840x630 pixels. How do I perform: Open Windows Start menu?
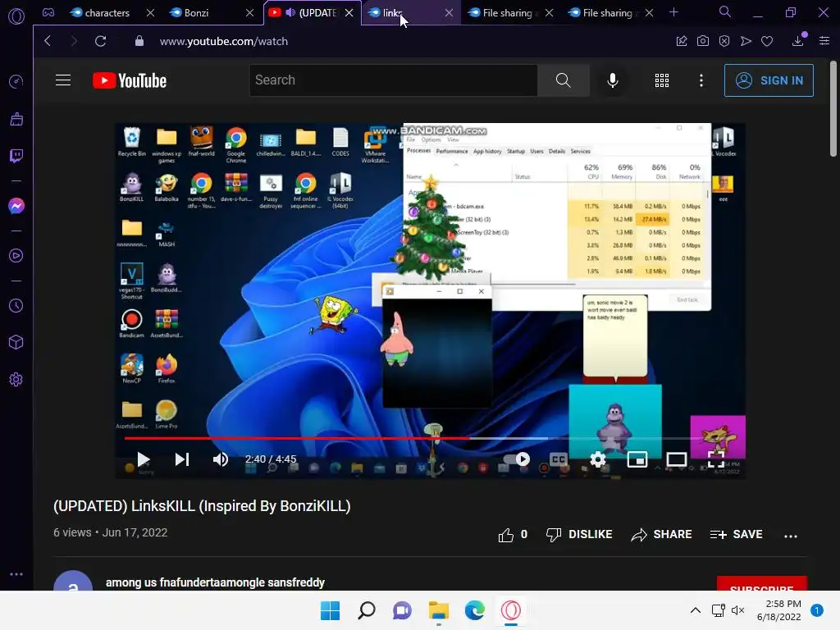tap(330, 610)
